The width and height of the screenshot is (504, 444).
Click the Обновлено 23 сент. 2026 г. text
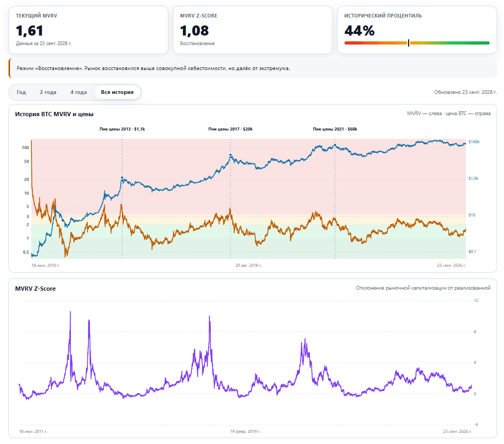465,92
